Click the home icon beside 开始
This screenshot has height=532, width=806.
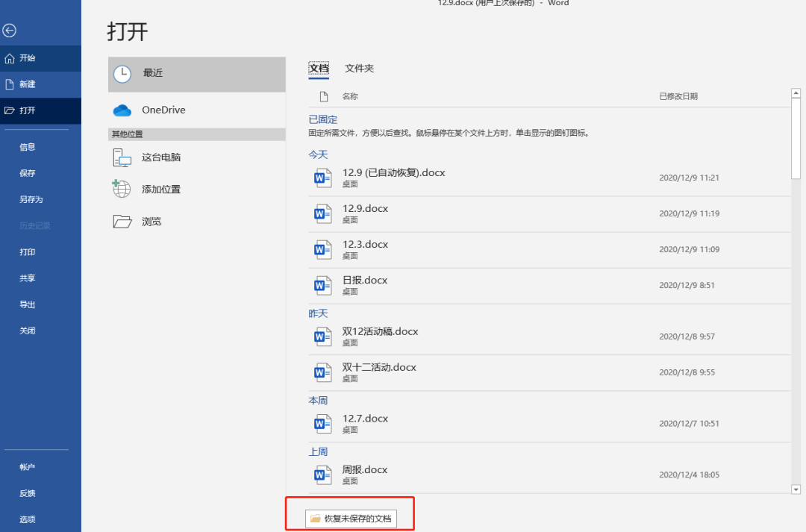(9, 58)
